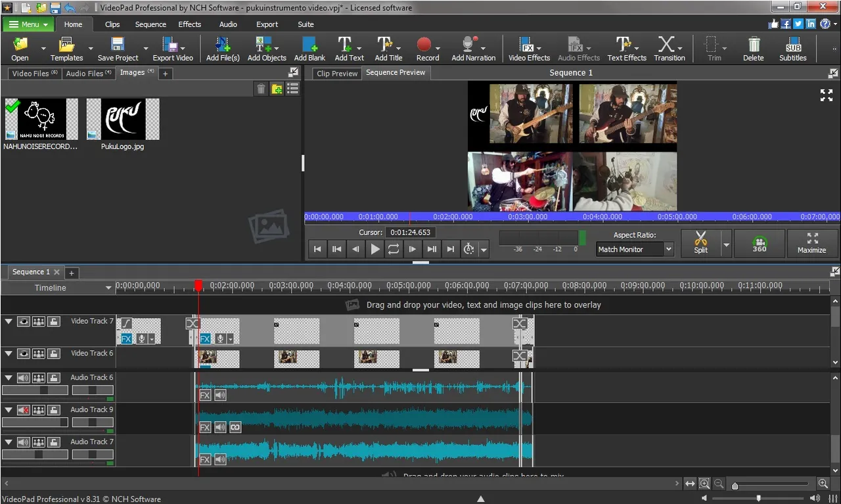Click the Maximize preview button

(x=812, y=242)
